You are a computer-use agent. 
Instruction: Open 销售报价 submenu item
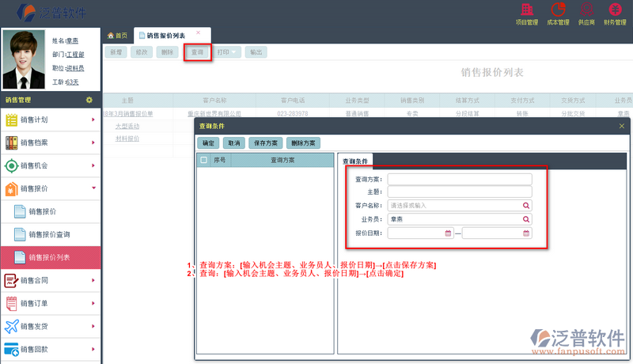(x=51, y=211)
